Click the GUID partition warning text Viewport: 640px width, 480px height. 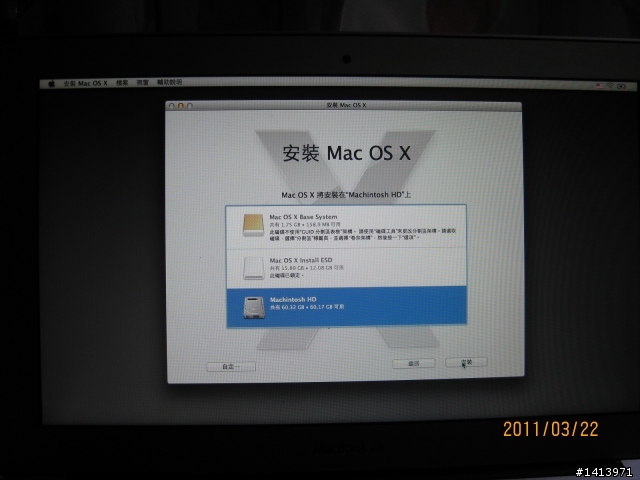[x=363, y=234]
